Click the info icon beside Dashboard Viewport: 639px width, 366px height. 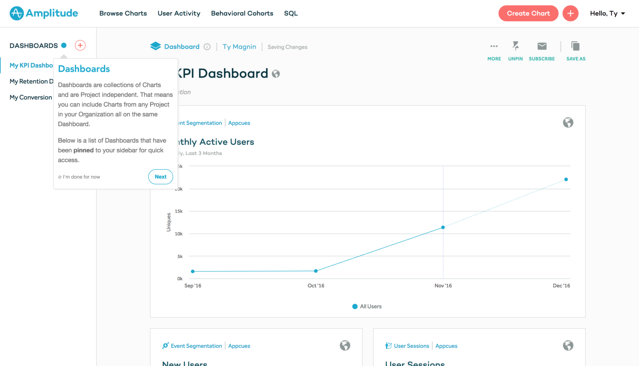tap(207, 46)
